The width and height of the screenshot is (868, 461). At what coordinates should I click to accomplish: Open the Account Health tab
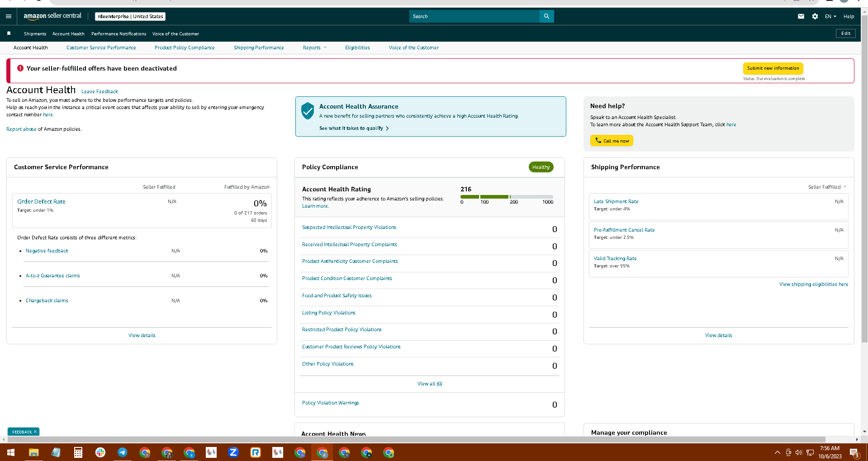[30, 48]
